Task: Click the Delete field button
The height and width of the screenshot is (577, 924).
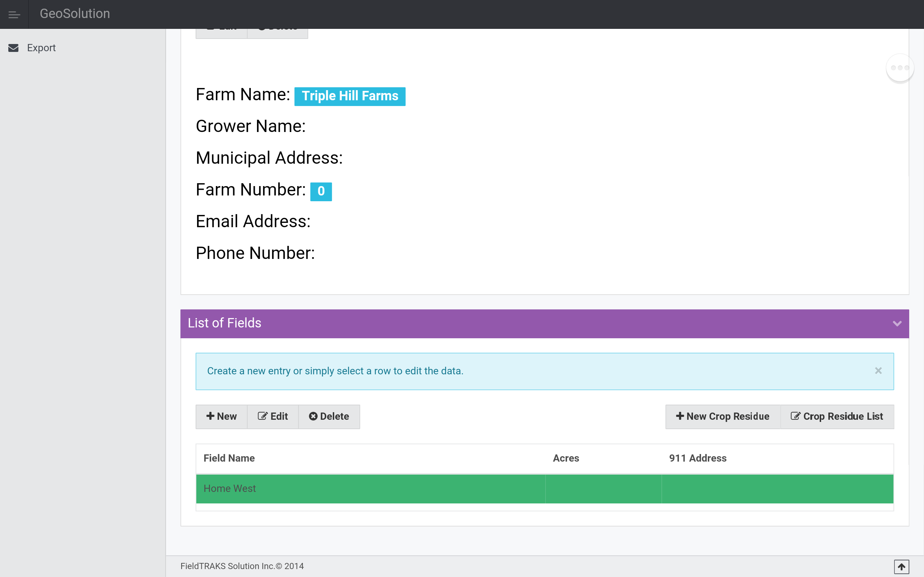Action: (329, 416)
